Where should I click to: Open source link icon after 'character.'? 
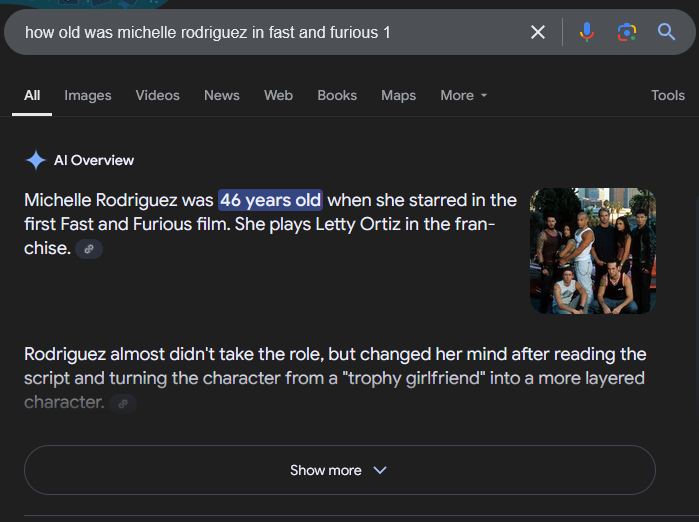123,403
